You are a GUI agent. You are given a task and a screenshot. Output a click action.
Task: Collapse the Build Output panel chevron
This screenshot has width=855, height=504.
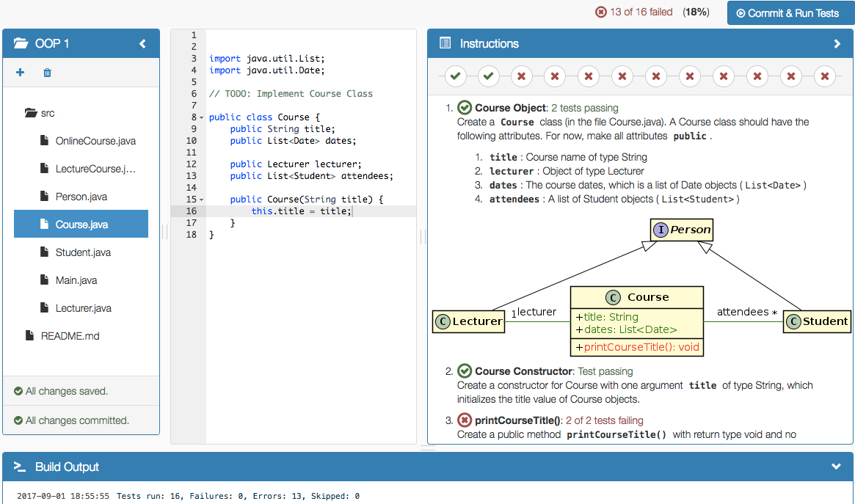pos(836,467)
